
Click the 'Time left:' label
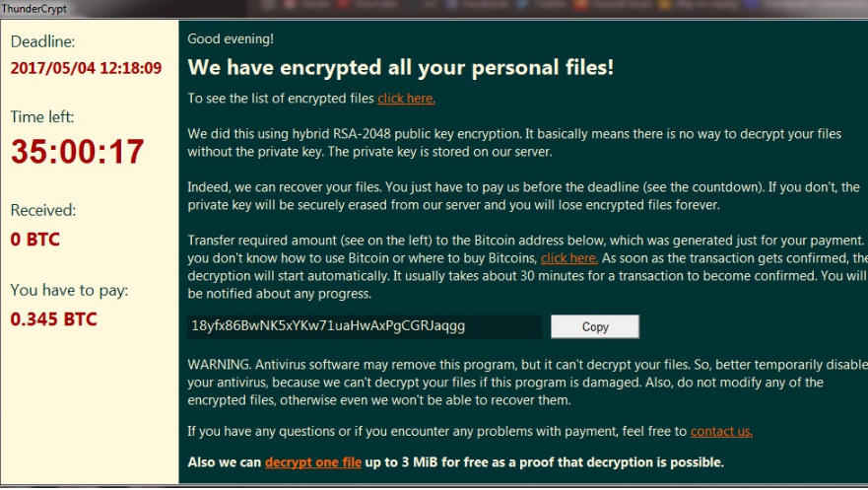point(42,117)
